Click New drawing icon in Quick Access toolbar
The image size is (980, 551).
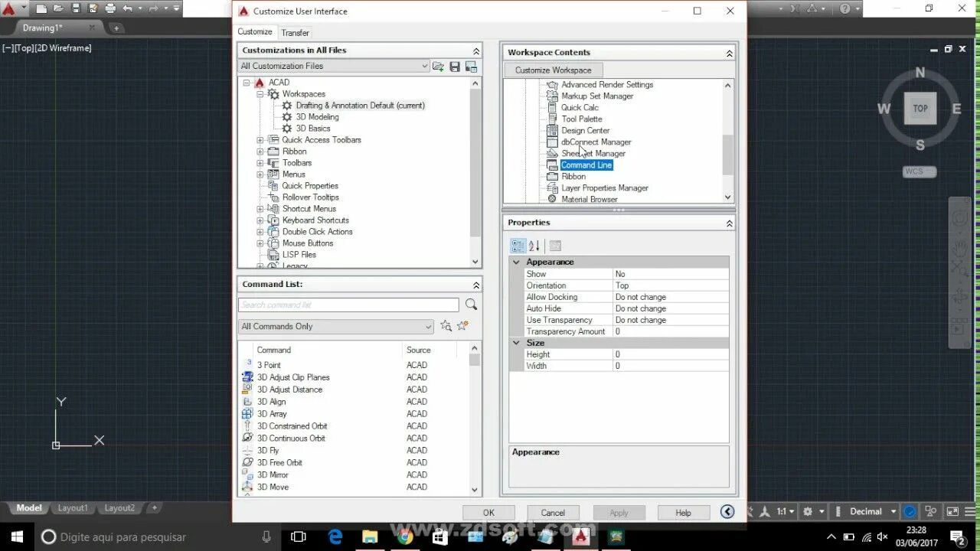point(41,9)
